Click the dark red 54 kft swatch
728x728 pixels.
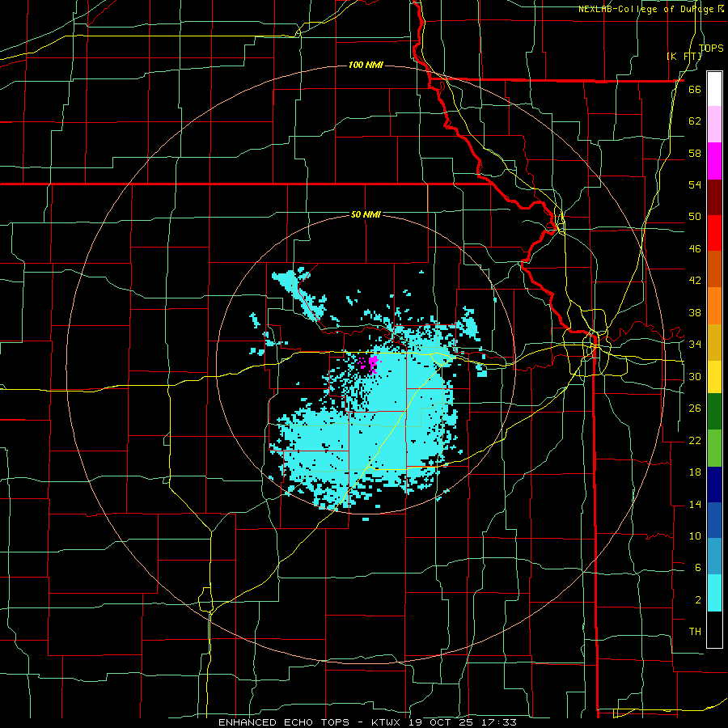coord(714,197)
